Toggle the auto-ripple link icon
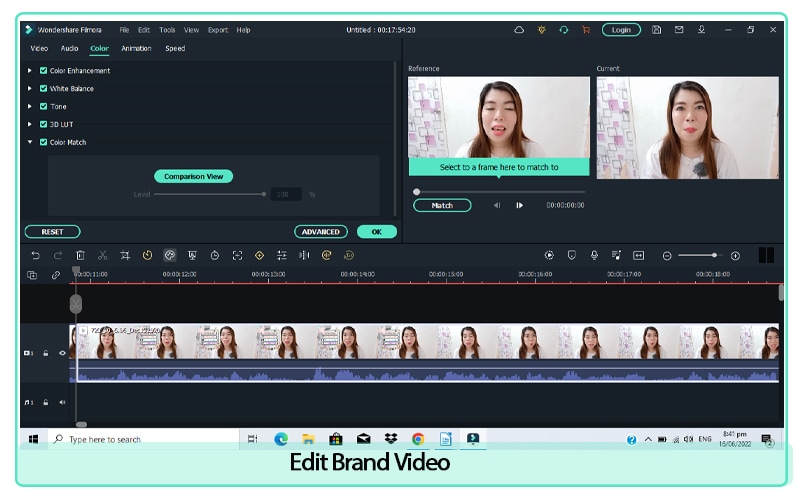Screen dimensions: 800x498 click(x=56, y=276)
